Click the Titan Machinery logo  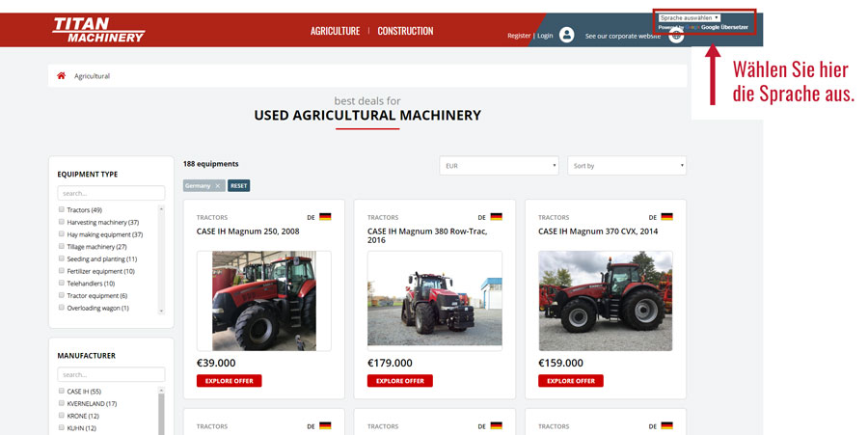[98, 30]
